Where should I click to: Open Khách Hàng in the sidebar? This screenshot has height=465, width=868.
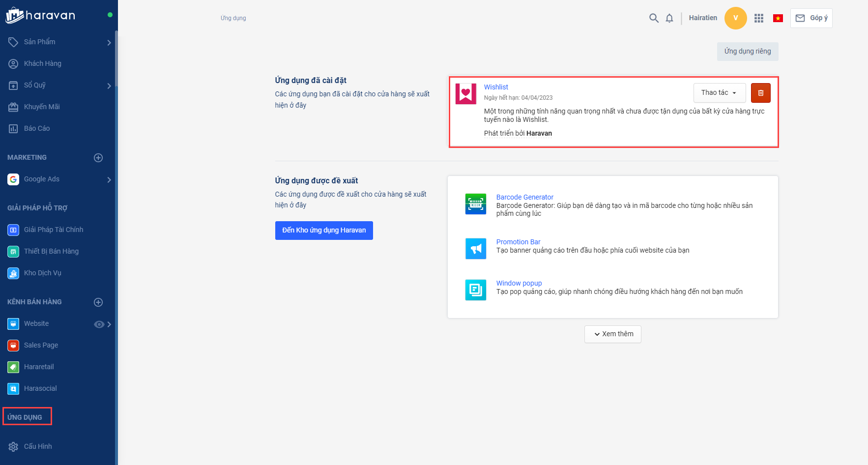(x=43, y=63)
